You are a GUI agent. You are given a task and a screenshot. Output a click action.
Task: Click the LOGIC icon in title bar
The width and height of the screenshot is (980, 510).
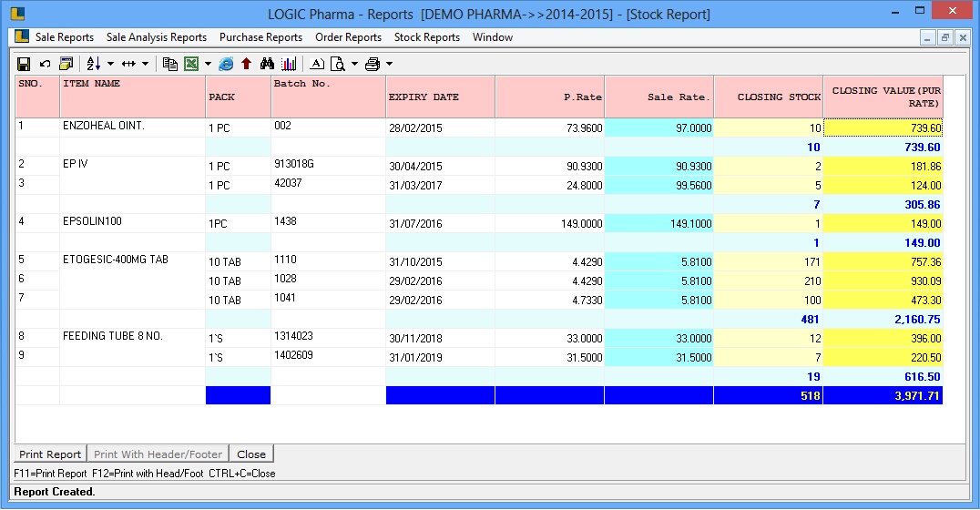click(x=17, y=13)
